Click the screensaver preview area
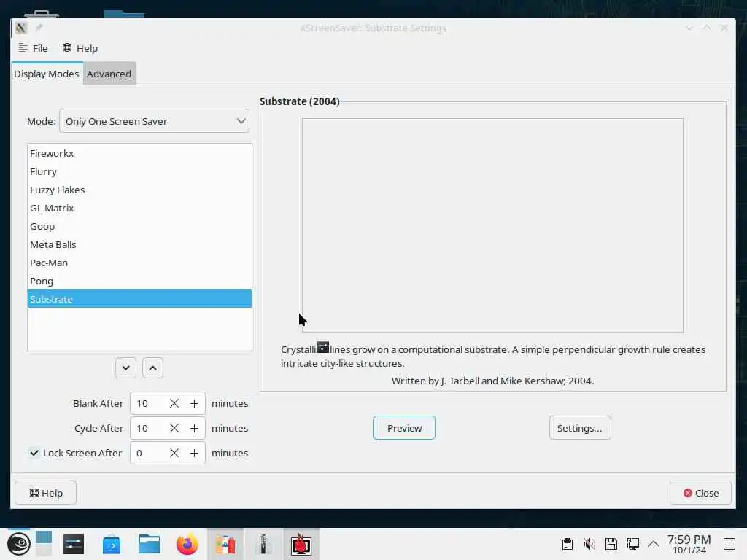The width and height of the screenshot is (747, 560). (492, 225)
